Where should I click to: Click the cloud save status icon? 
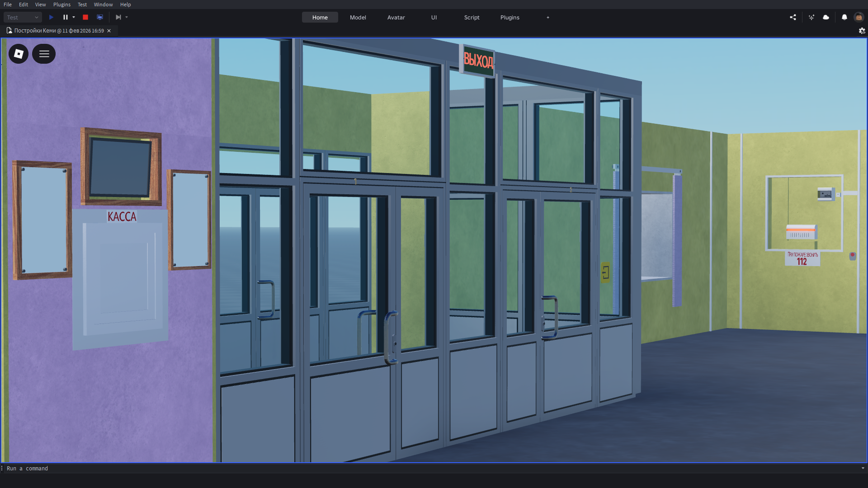pos(826,17)
